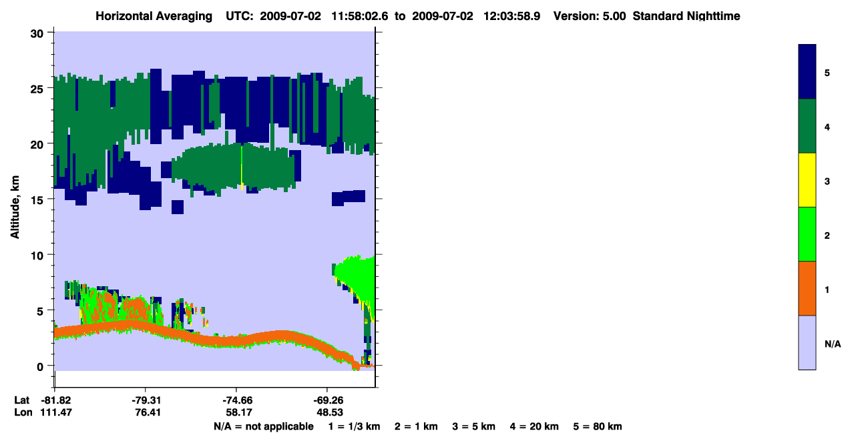
Task: Click the 'N/A = not applicable' legend text
Action: [x=263, y=426]
